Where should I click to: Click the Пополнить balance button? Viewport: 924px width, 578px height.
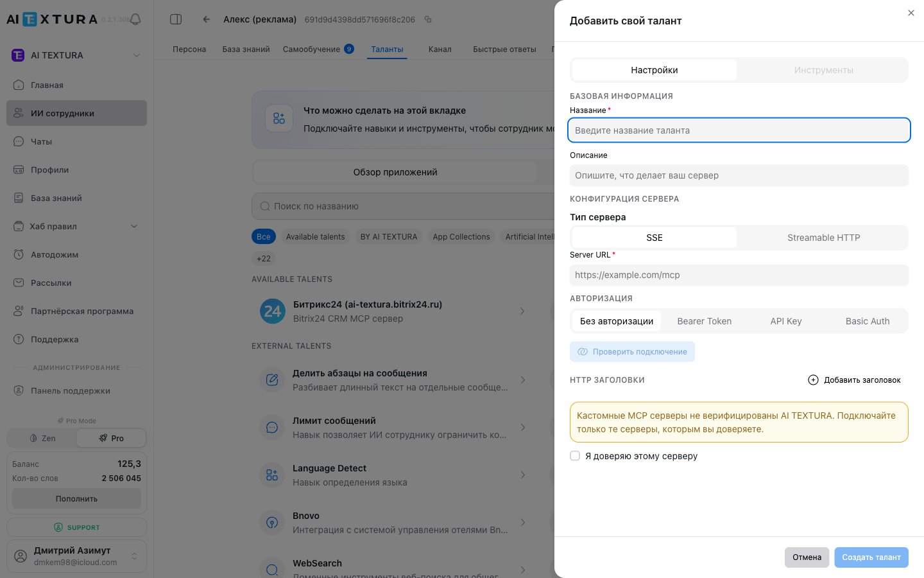tap(76, 499)
